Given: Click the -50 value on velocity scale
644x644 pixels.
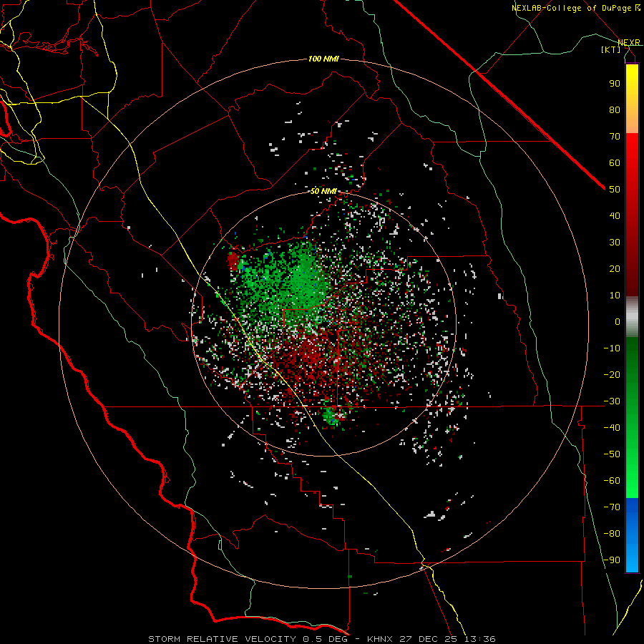Looking at the screenshot, I should [x=612, y=454].
